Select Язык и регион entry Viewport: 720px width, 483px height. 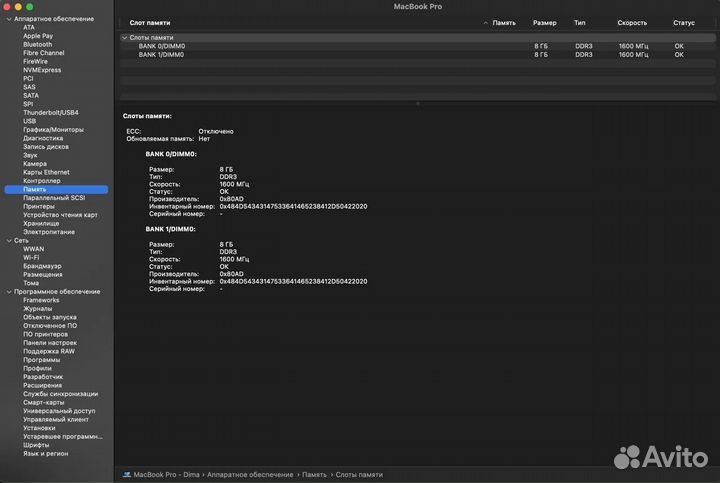click(x=45, y=454)
